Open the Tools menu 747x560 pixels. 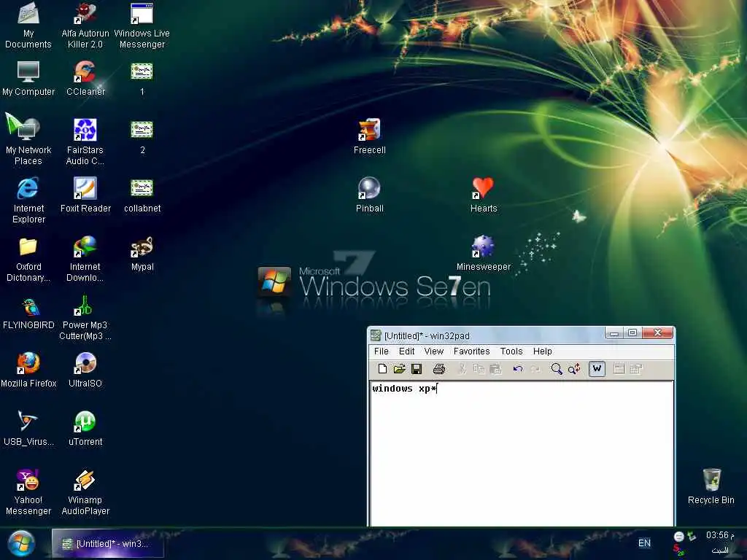click(x=511, y=351)
